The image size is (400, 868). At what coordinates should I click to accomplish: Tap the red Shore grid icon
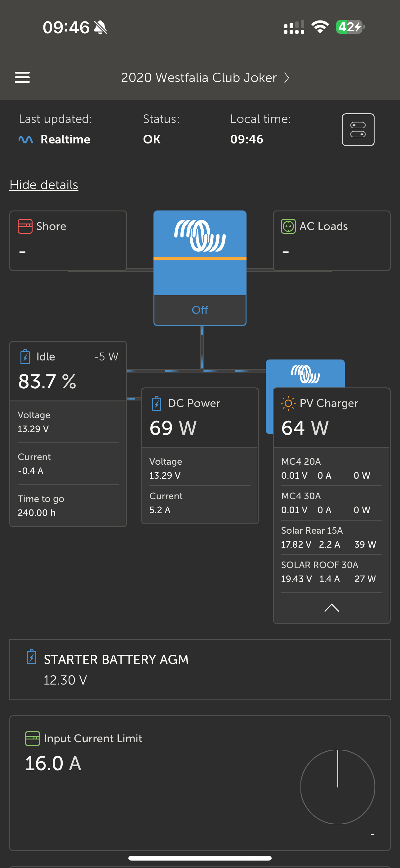coord(25,226)
